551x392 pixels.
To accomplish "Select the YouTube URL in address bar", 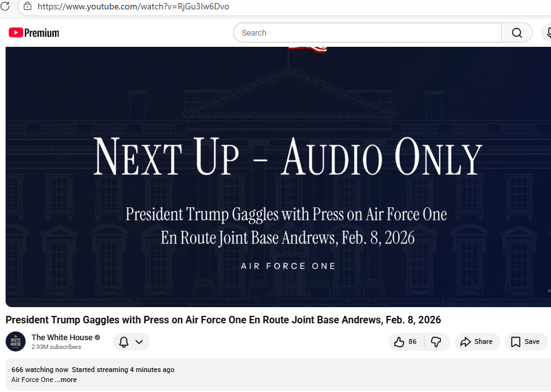I will (133, 6).
